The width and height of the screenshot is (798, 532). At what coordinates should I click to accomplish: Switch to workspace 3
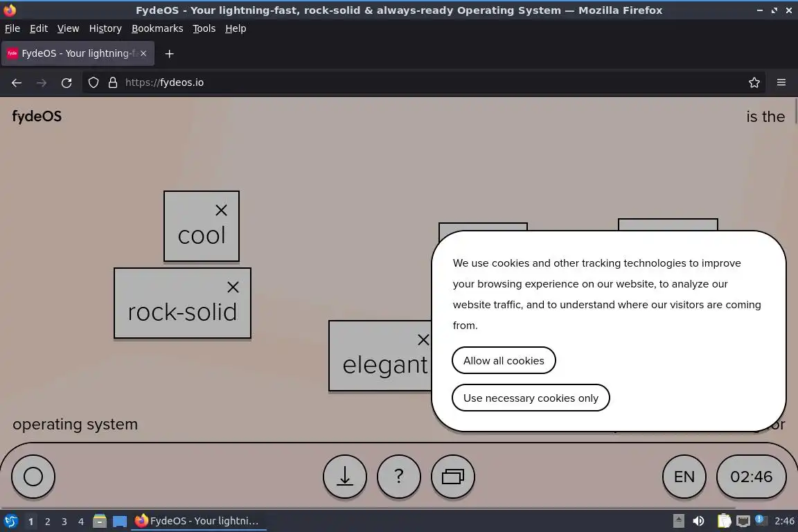(64, 522)
